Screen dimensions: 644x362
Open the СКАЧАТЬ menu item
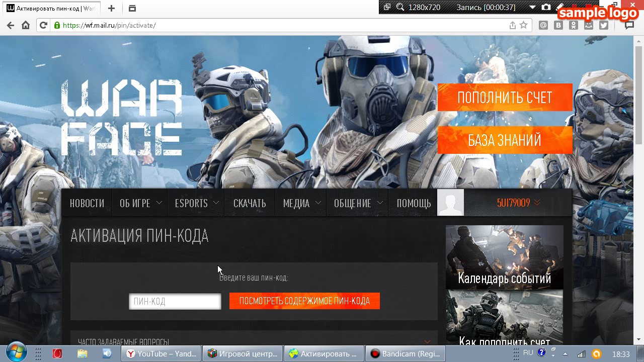(x=250, y=203)
